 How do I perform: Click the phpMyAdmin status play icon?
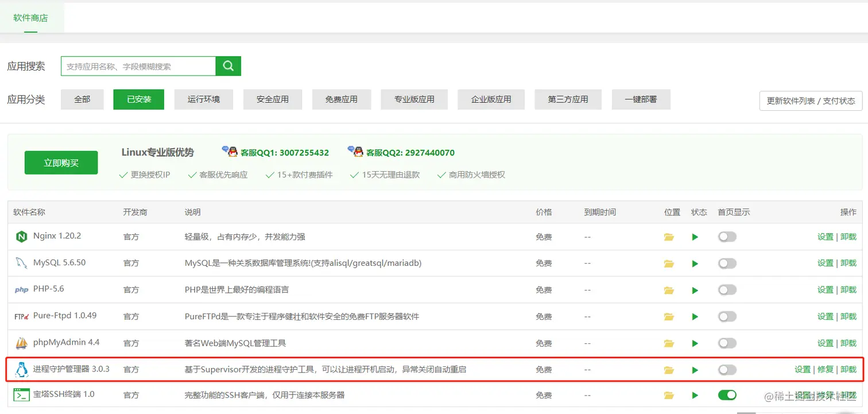coord(695,343)
